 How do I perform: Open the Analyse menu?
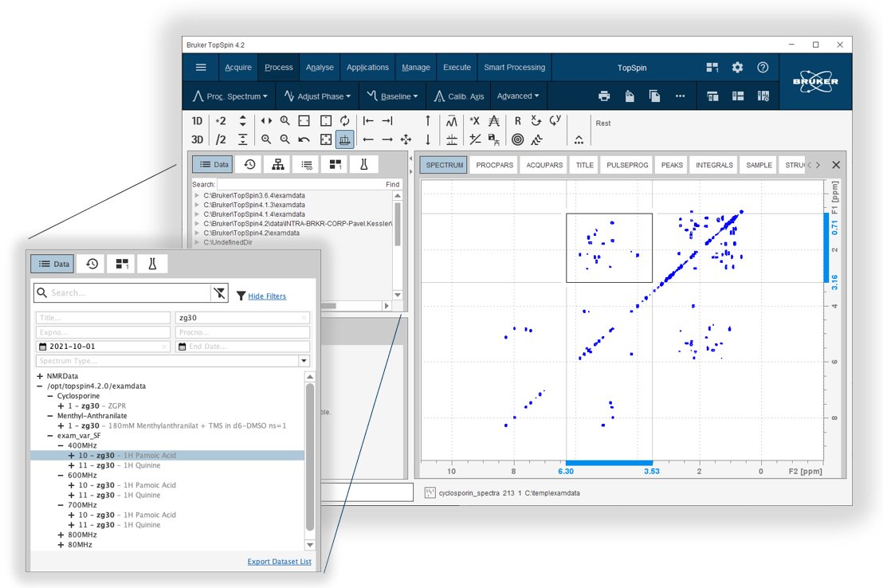pos(320,68)
